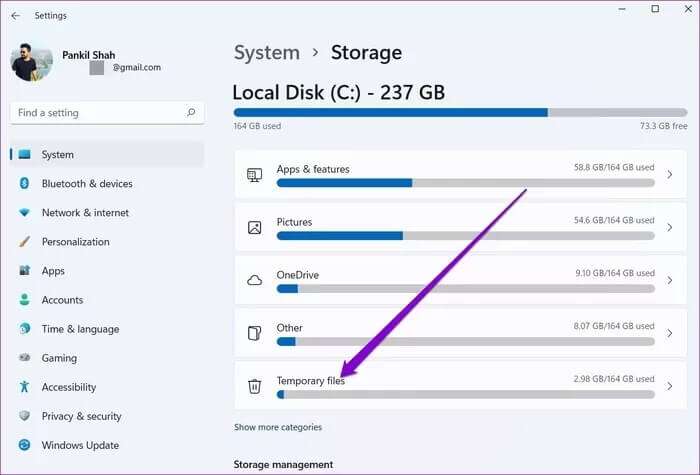
Task: Click the Pictures image icon
Action: click(x=254, y=228)
